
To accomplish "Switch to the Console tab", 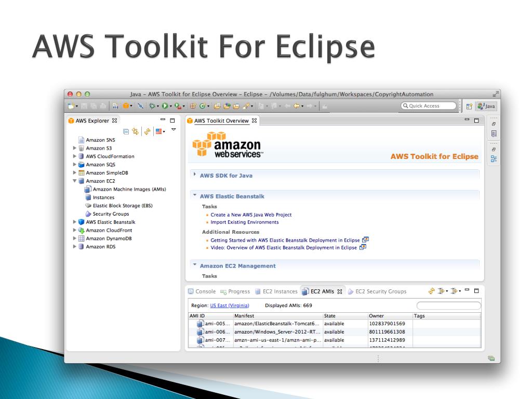I will click(x=202, y=291).
